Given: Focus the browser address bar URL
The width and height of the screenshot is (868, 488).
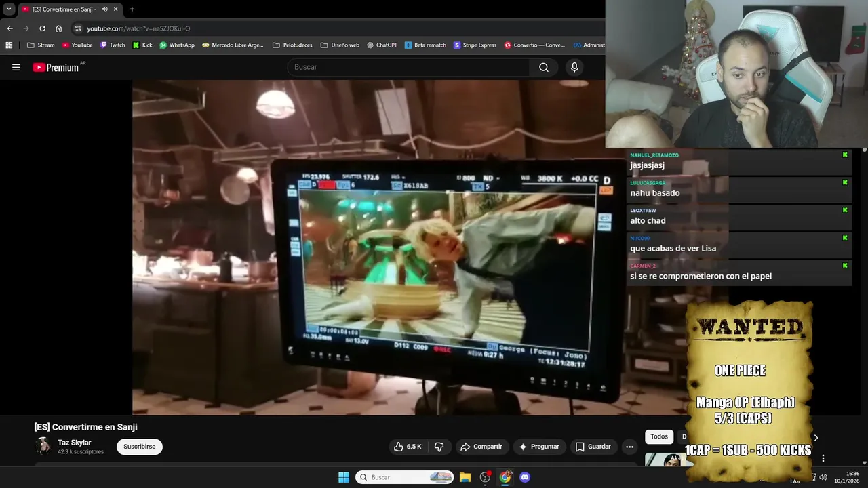Looking at the screenshot, I should point(138,28).
